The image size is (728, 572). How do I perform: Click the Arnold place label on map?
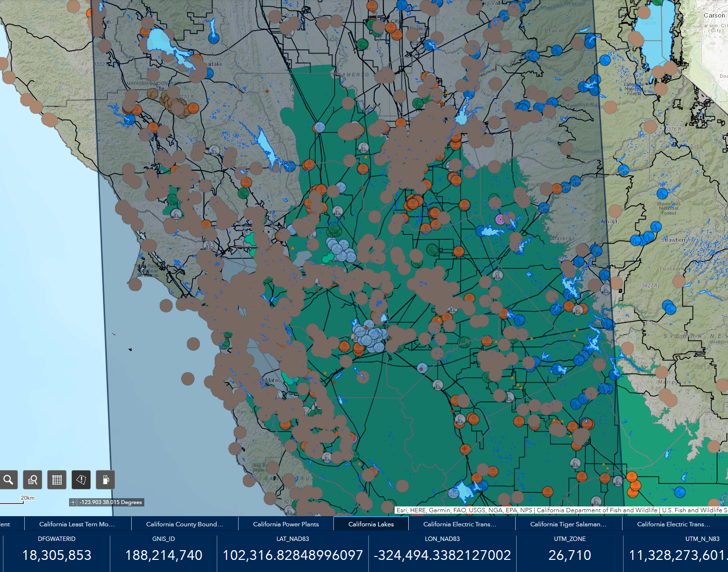point(609,221)
